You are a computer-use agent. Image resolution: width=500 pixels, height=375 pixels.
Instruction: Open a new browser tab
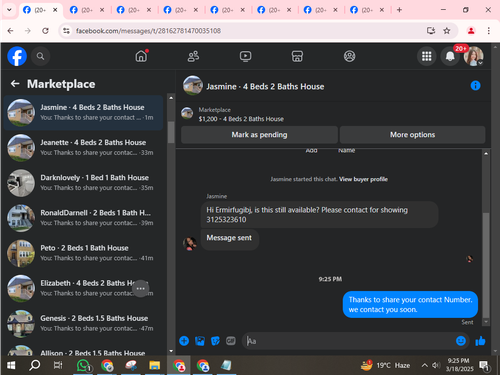point(399,10)
